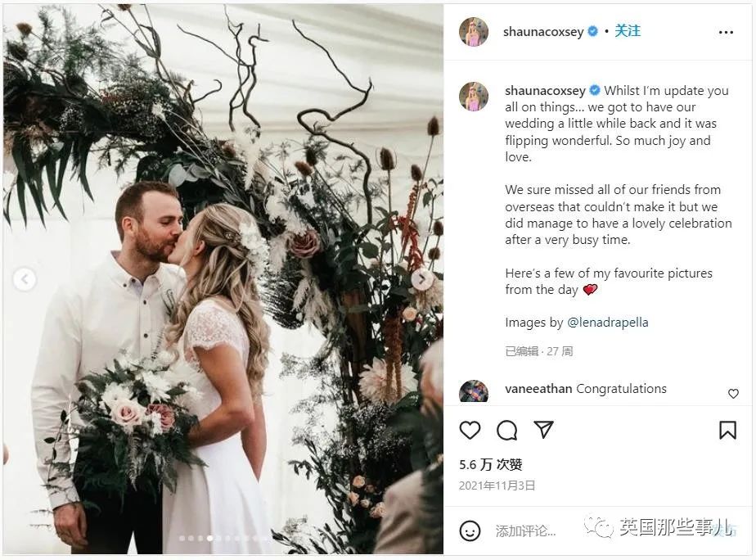Click the vaneeathan commenter username

538,388
